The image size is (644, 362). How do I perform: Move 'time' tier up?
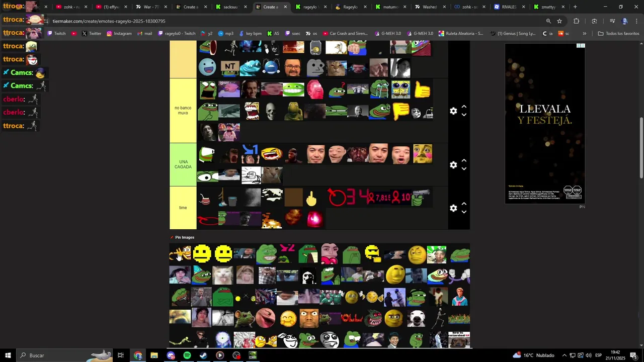pos(464,204)
